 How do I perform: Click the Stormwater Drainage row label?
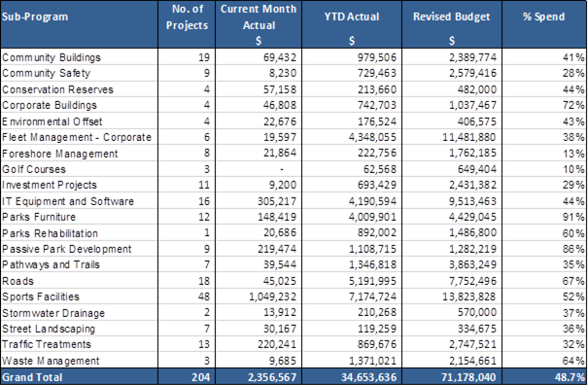click(53, 313)
